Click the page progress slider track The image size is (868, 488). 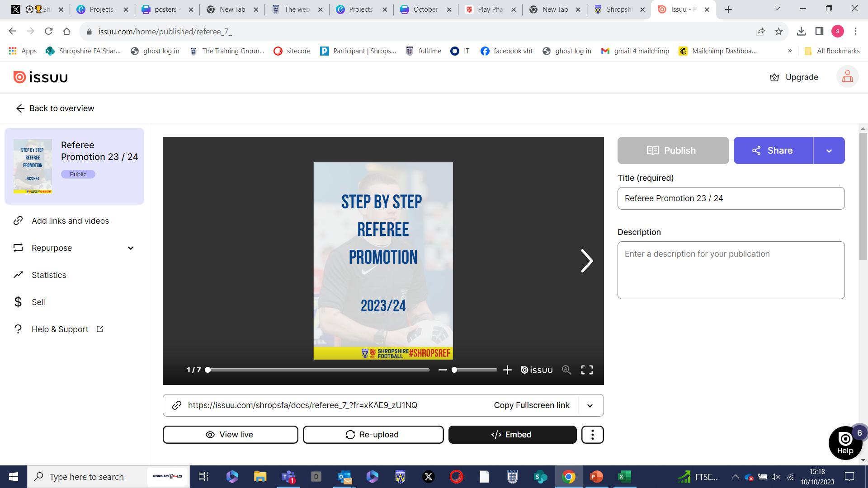pyautogui.click(x=318, y=370)
